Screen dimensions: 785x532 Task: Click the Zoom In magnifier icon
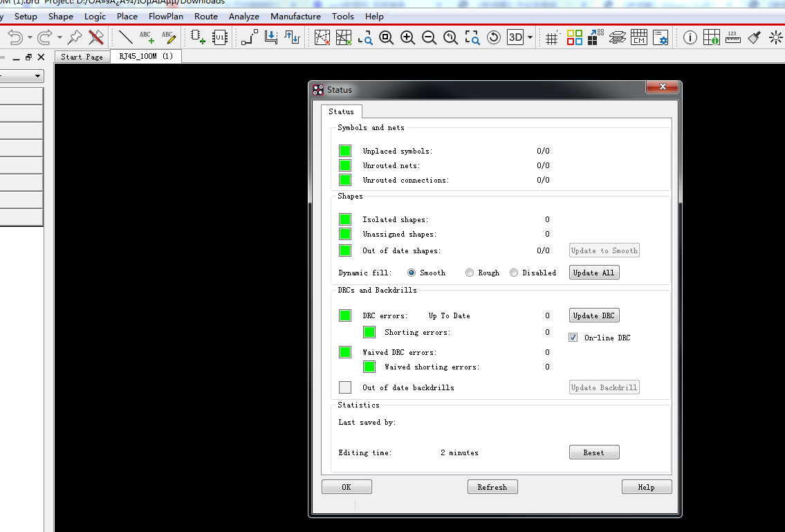tap(407, 37)
